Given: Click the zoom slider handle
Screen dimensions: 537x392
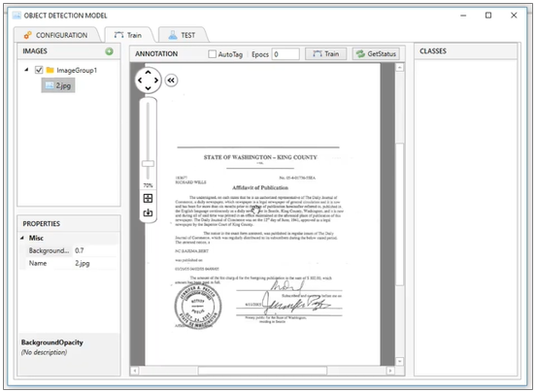Looking at the screenshot, I should tap(148, 164).
